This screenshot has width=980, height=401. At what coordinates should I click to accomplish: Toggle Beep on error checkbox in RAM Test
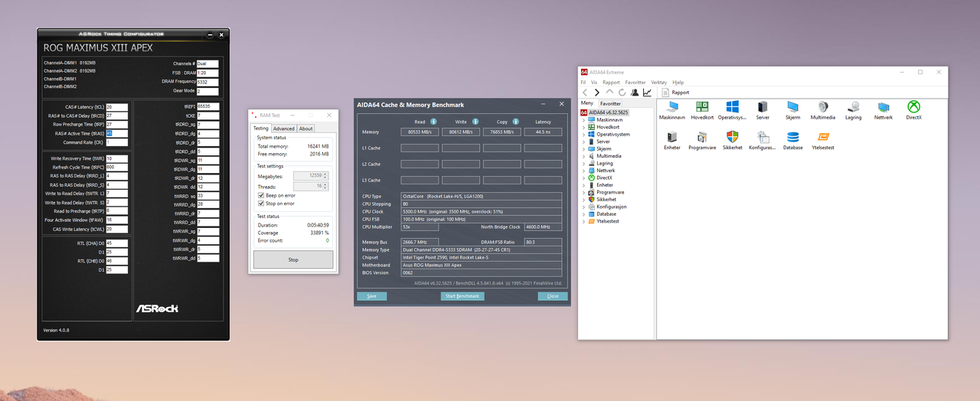pyautogui.click(x=261, y=195)
